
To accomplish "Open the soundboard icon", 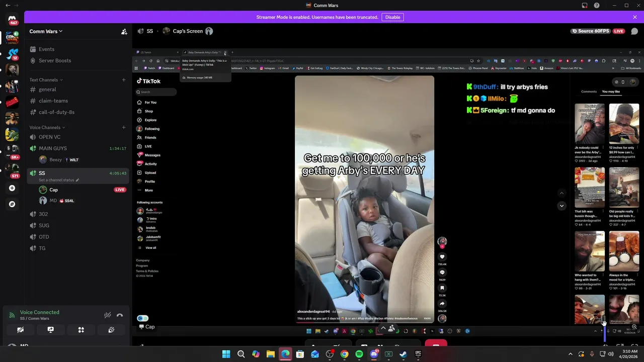I will (x=111, y=330).
